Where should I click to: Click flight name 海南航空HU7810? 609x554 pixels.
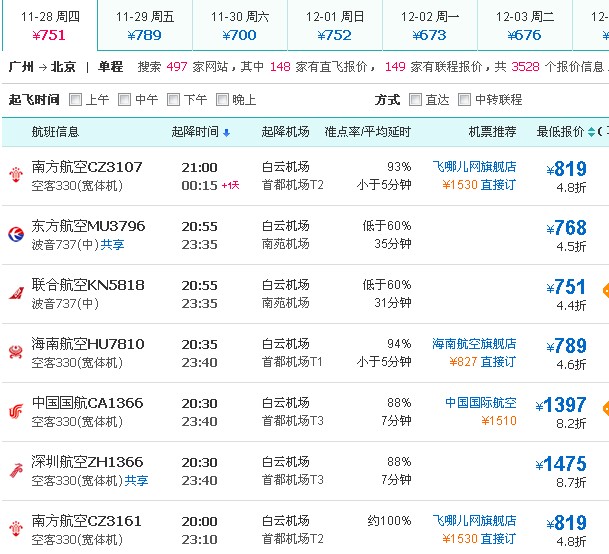coord(88,344)
